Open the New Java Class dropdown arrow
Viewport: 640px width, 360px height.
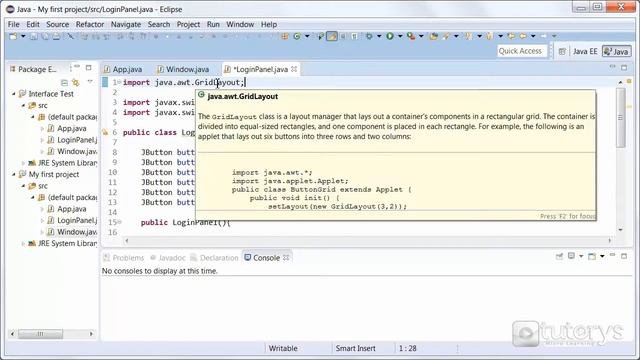click(x=307, y=36)
